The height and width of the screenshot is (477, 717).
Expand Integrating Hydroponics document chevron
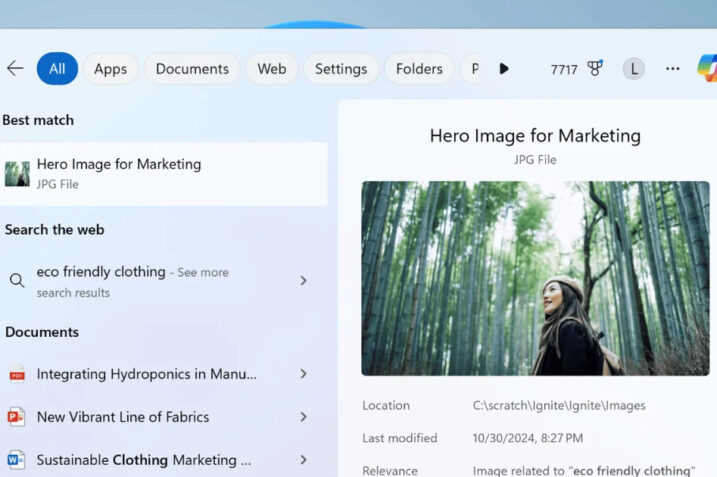point(303,374)
